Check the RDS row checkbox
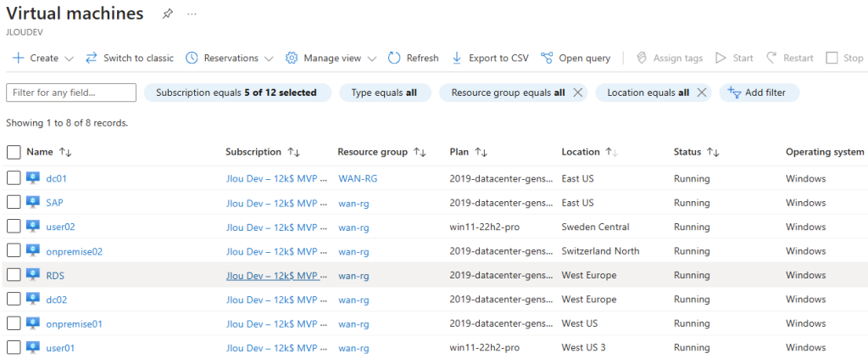868x359 pixels. 14,275
